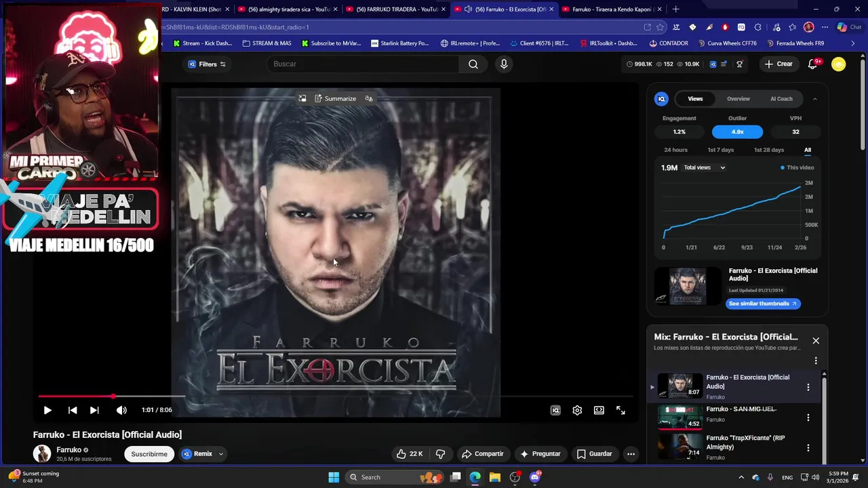Close the Mix playlist panel
This screenshot has width=868, height=488.
pyautogui.click(x=816, y=341)
